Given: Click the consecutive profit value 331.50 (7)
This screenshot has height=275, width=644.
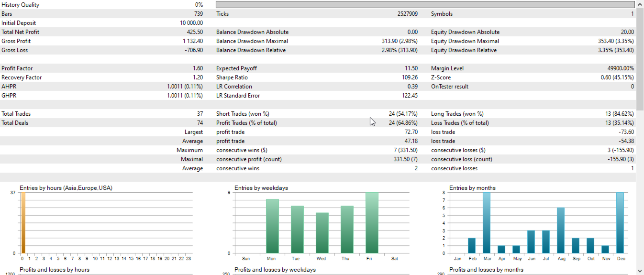Looking at the screenshot, I should pyautogui.click(x=406, y=159).
